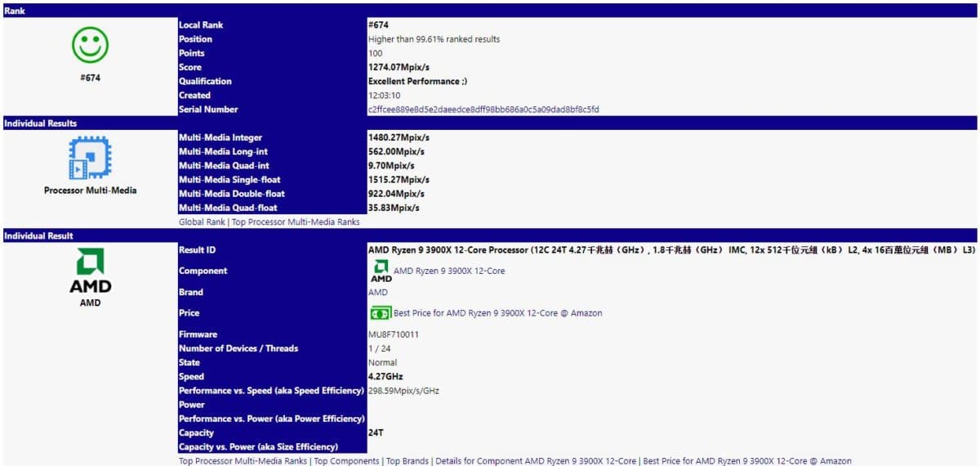Click the Multi-Media Integer row label
Image resolution: width=980 pixels, height=466 pixels.
pos(220,138)
